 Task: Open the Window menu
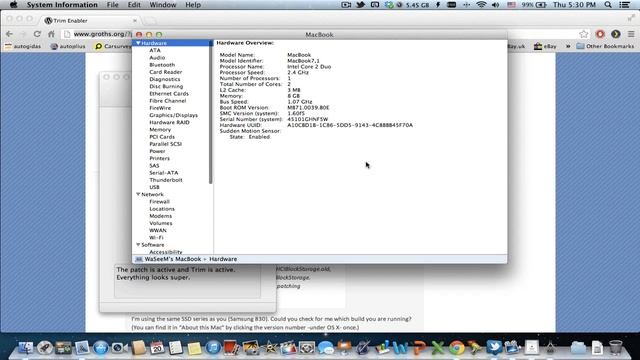[162, 5]
